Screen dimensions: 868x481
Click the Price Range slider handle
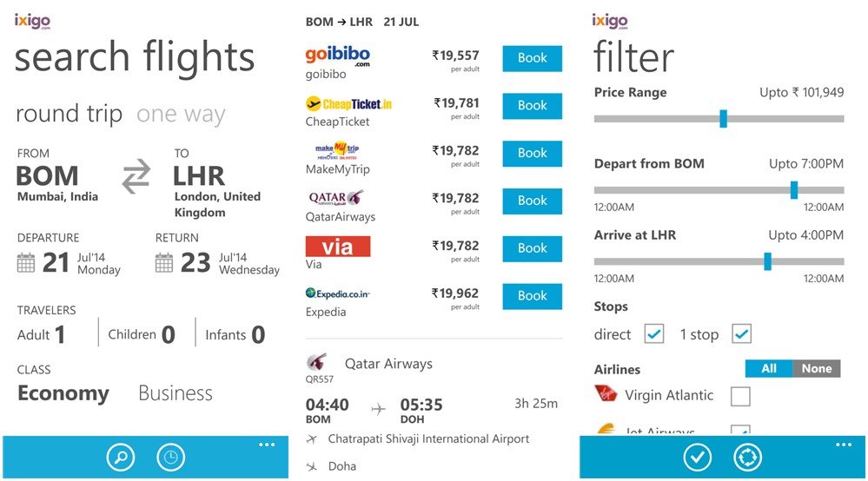723,119
